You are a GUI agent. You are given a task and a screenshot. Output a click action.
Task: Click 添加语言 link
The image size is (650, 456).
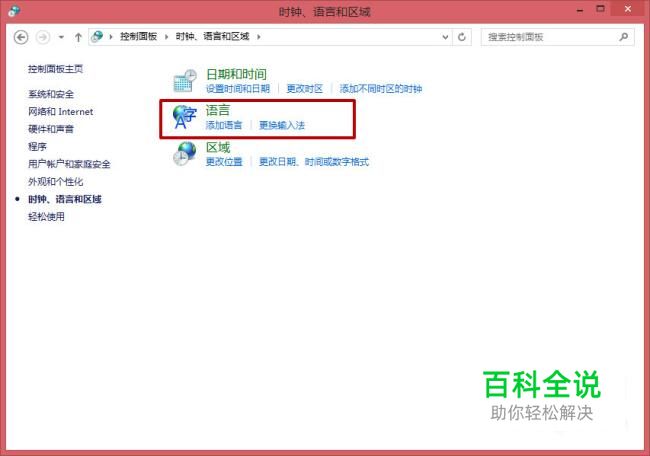224,125
